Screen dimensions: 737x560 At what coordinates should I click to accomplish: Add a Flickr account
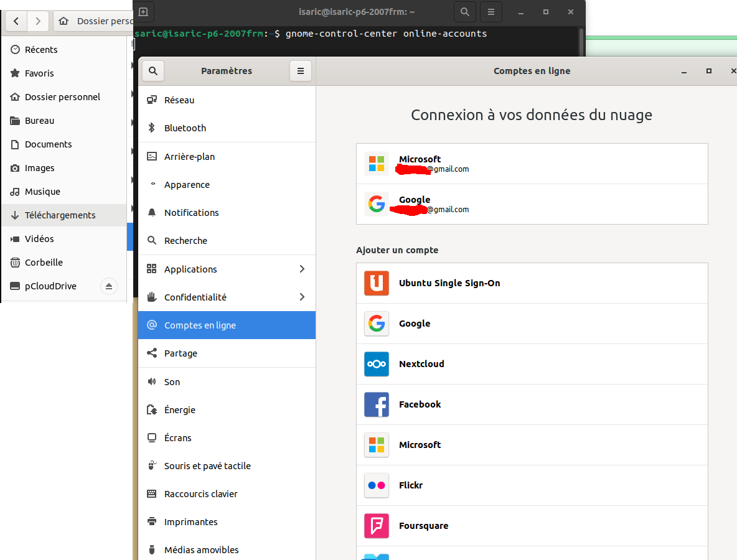(x=532, y=485)
